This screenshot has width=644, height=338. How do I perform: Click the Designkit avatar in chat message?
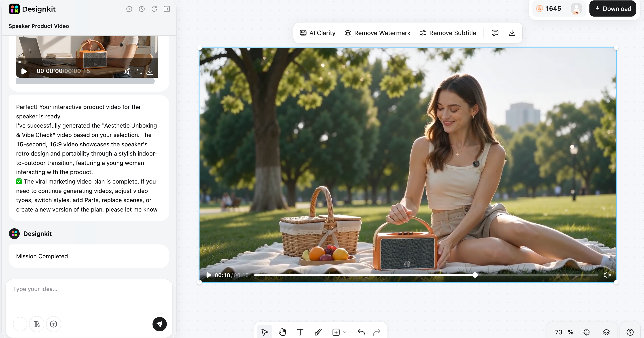click(x=14, y=234)
